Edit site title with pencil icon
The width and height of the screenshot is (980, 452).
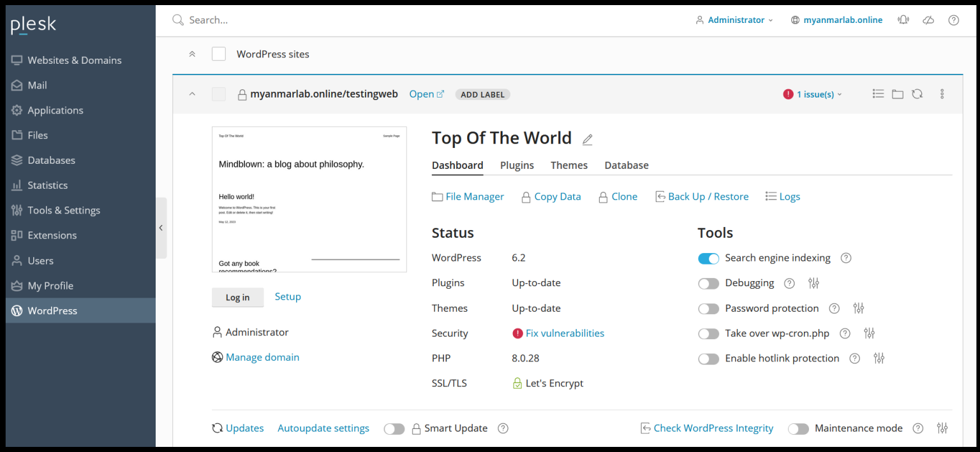click(587, 139)
